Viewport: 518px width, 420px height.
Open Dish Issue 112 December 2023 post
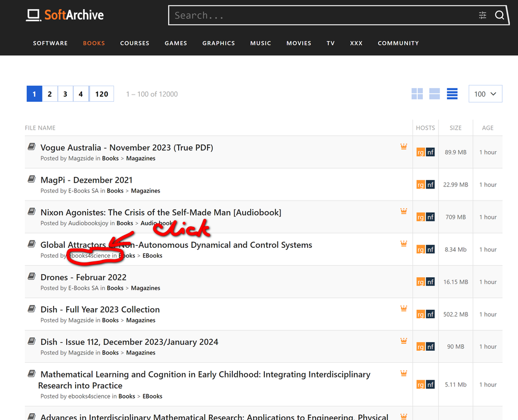tap(129, 342)
